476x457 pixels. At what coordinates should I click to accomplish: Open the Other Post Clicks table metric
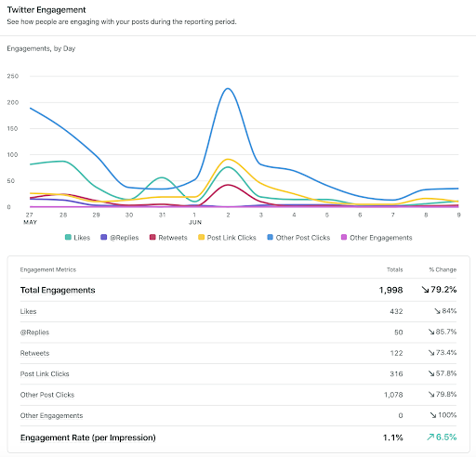(x=47, y=395)
